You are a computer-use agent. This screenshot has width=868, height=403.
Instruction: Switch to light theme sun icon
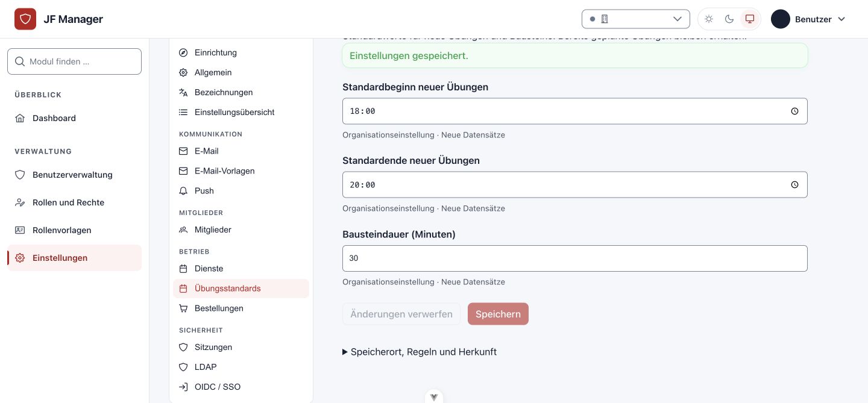click(x=709, y=19)
